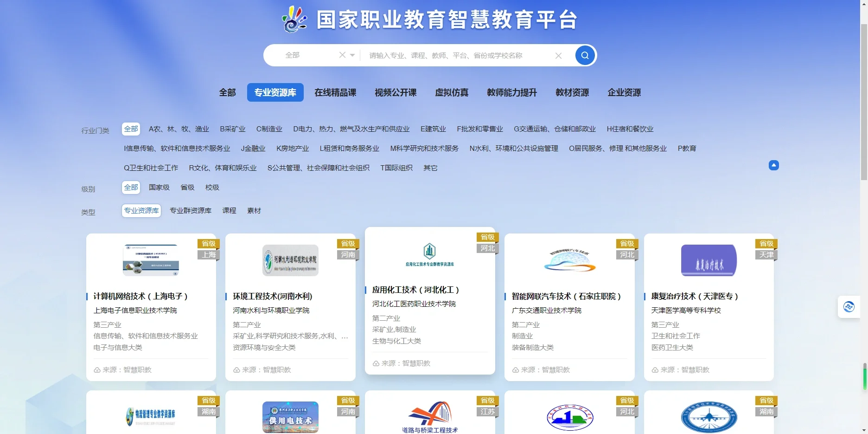The height and width of the screenshot is (434, 868).
Task: Open 智能网联汽车技术（石家庄职院）title
Action: click(x=567, y=296)
